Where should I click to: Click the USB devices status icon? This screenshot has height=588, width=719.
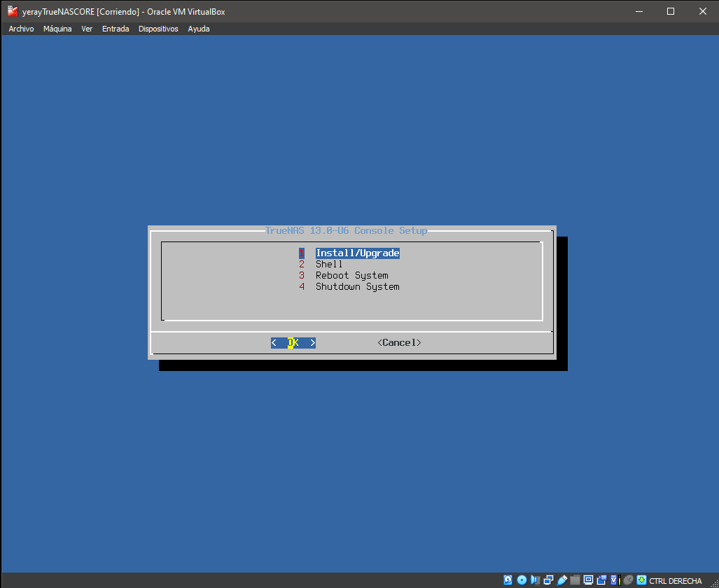click(x=562, y=580)
